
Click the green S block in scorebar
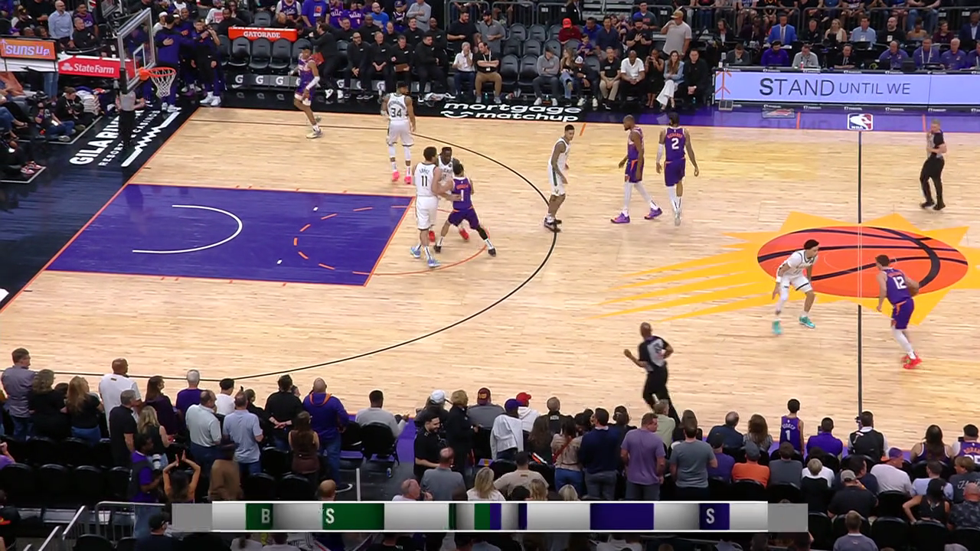[352, 517]
